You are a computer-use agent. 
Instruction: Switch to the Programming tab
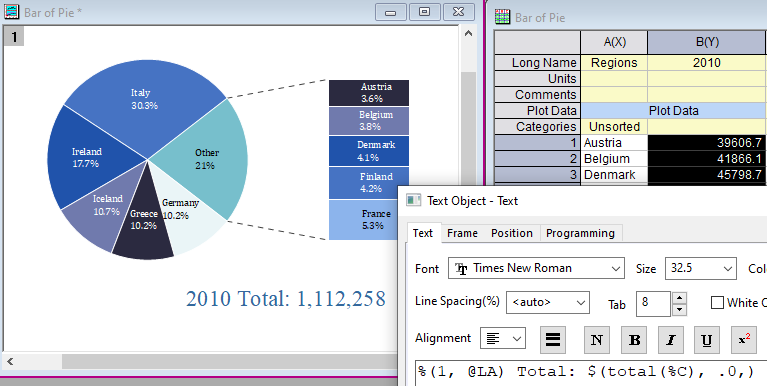pyautogui.click(x=580, y=233)
